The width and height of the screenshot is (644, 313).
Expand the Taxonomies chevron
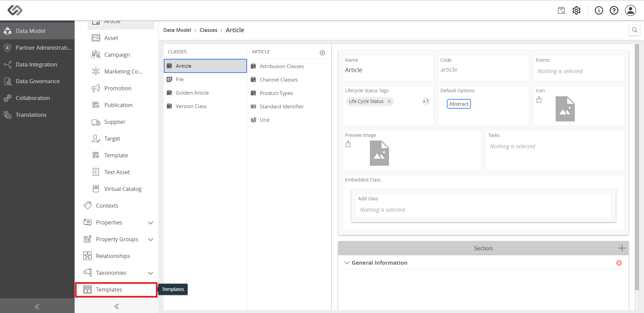151,273
